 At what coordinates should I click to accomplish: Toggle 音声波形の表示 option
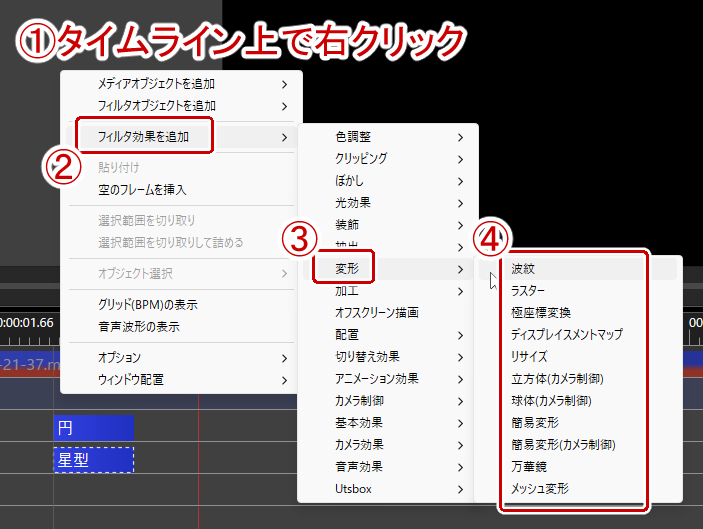[181, 327]
